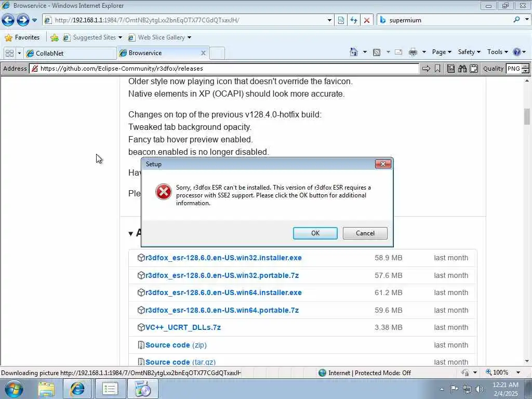Download r3dfox win64.installer.exe file
The image size is (532, 399).
[x=223, y=292]
